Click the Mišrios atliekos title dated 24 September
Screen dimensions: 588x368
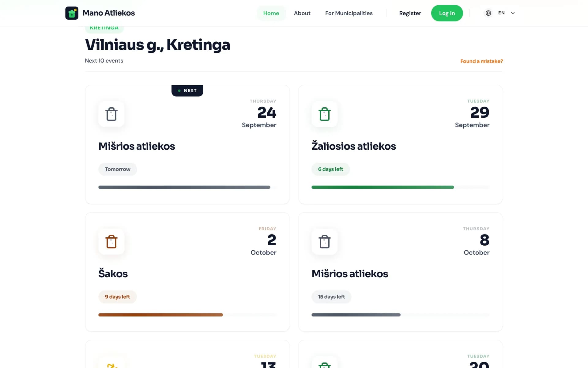coord(137,146)
